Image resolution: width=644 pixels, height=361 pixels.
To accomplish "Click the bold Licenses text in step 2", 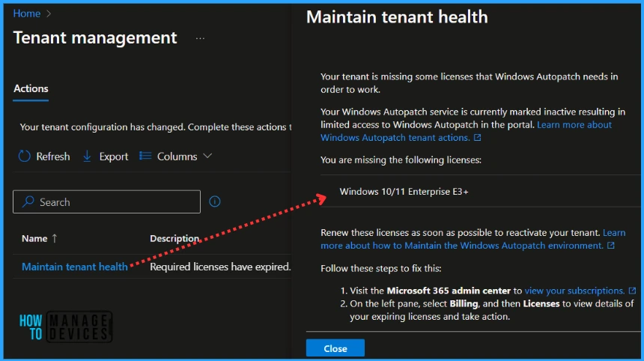I will (541, 304).
